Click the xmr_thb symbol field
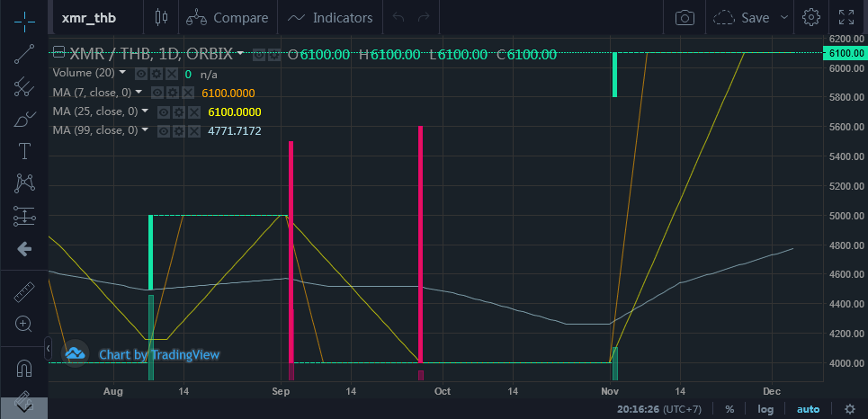Viewport: 868px width, 419px height. (x=96, y=18)
